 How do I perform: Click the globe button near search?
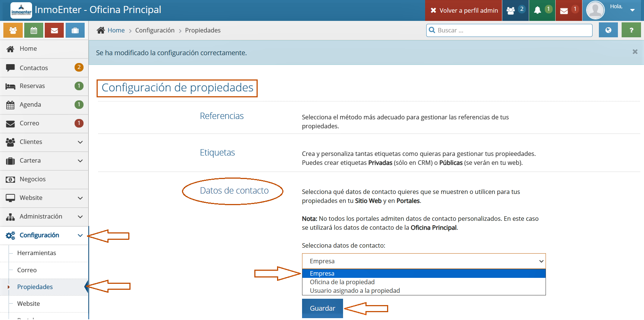point(608,30)
